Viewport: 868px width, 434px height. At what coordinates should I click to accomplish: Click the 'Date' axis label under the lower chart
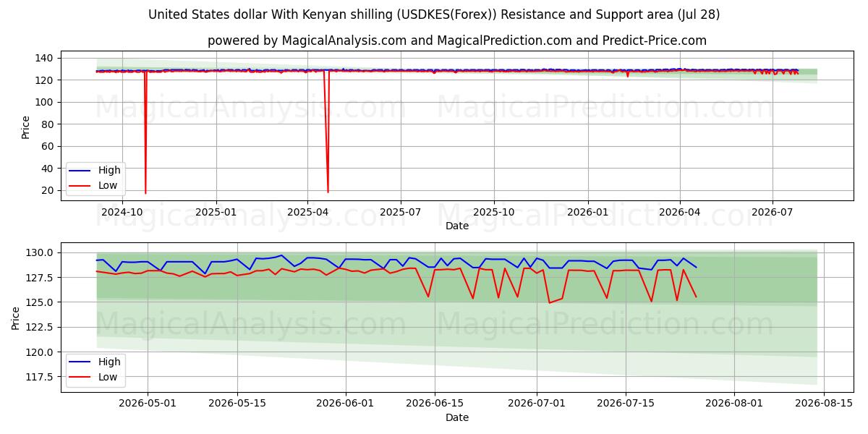tap(457, 417)
